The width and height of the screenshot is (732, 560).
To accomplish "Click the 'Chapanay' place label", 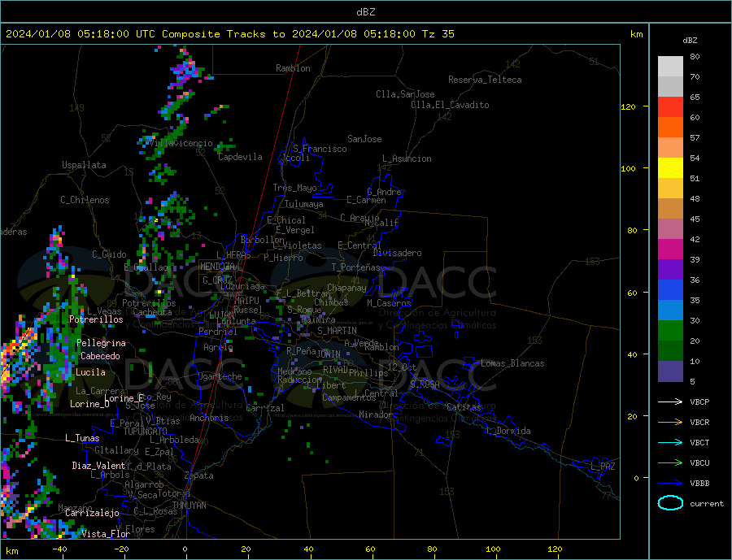I will pyautogui.click(x=346, y=288).
